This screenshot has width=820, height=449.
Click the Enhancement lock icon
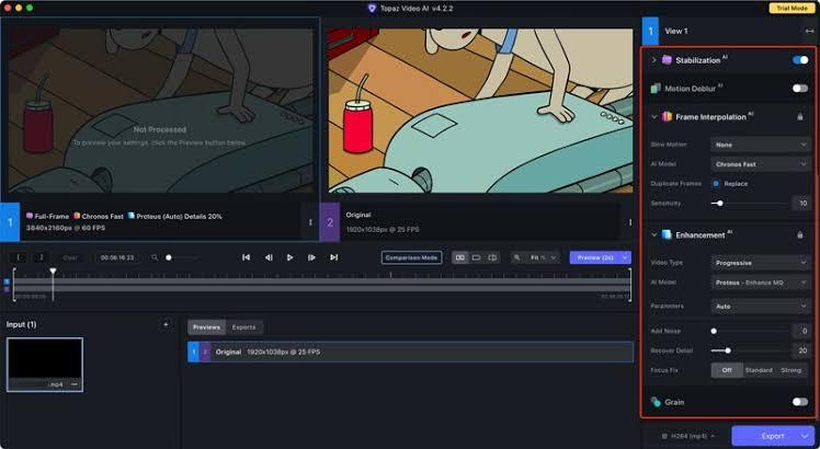click(x=800, y=235)
